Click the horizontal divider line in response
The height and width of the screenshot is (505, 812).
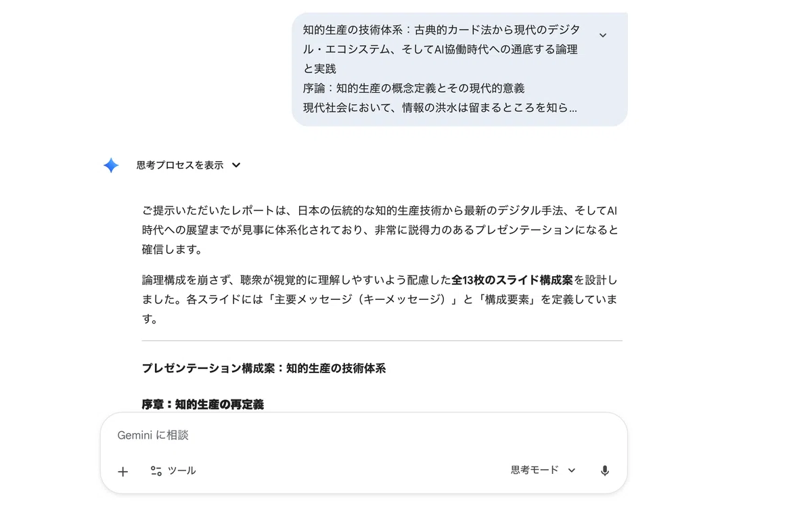[382, 341]
